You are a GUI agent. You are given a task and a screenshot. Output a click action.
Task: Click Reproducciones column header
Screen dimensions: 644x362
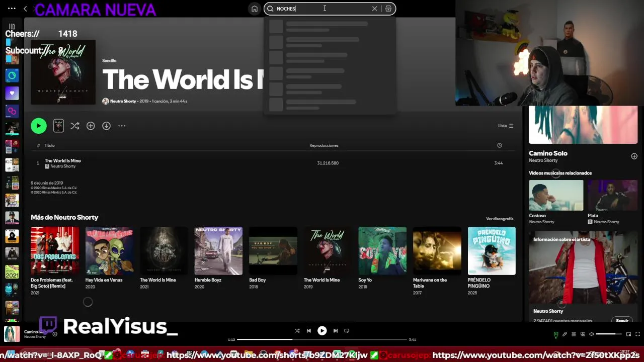pyautogui.click(x=324, y=145)
